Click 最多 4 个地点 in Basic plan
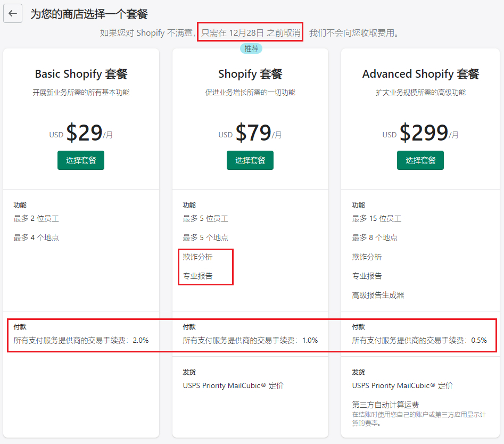Viewport: 504px width, 444px height. (36, 237)
